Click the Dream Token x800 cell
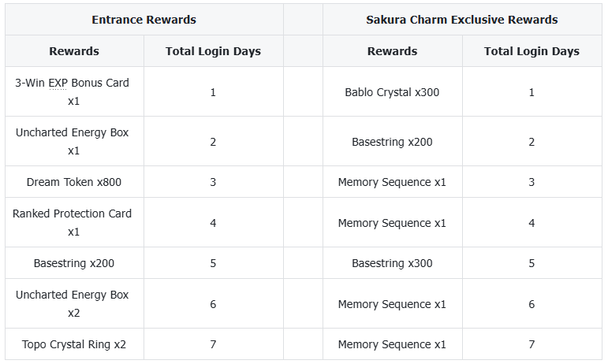608x364 pixels. [x=74, y=182]
